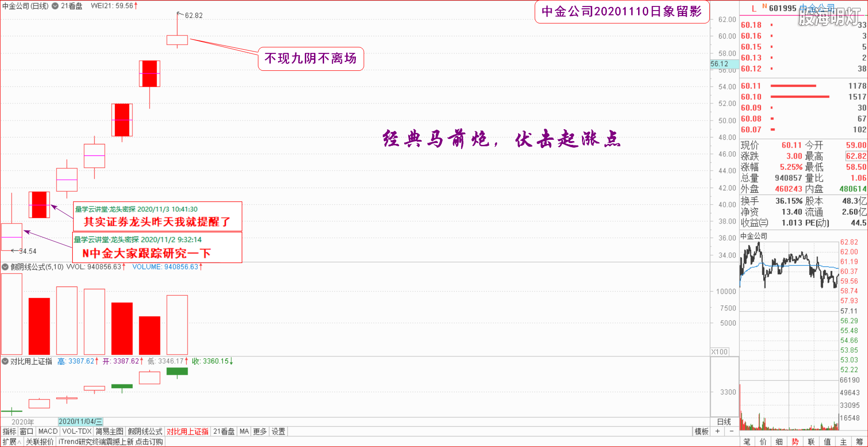Open main chart indicator dropdown beside 21看盘
This screenshot has height=447, width=868.
coord(55,6)
